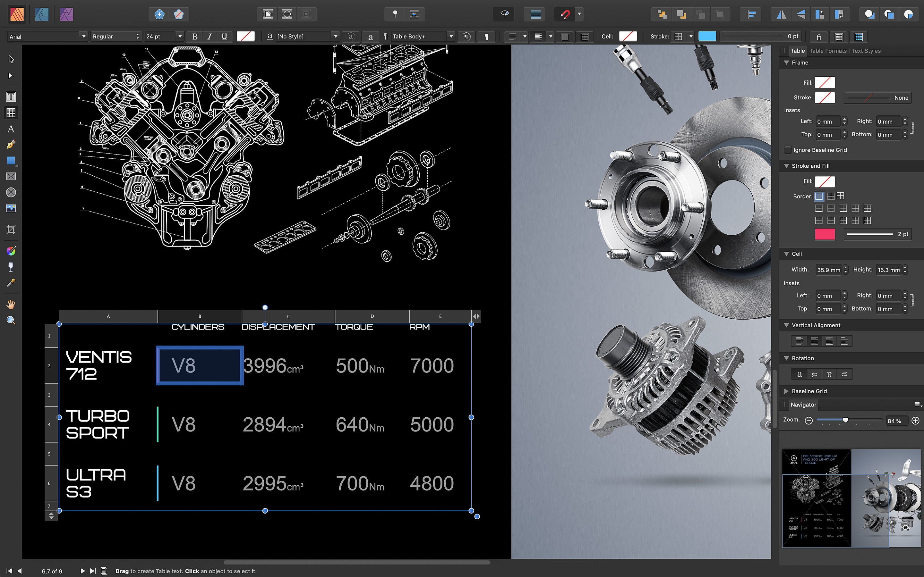Switch to the Text Styles tab

866,51
